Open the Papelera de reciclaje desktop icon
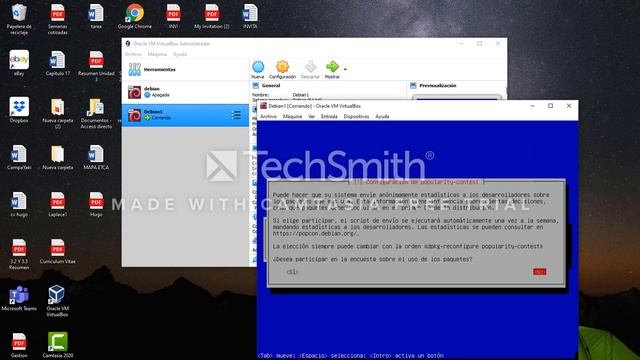 pyautogui.click(x=19, y=18)
